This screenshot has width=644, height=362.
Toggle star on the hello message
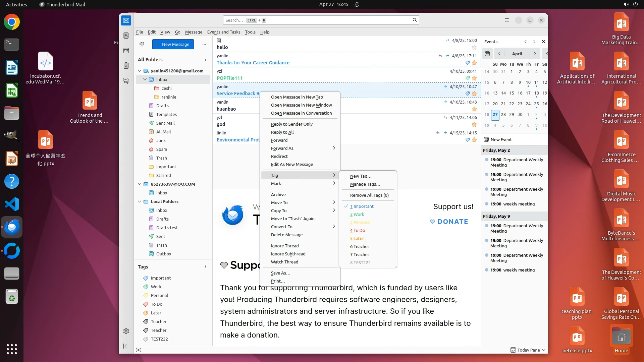(474, 48)
